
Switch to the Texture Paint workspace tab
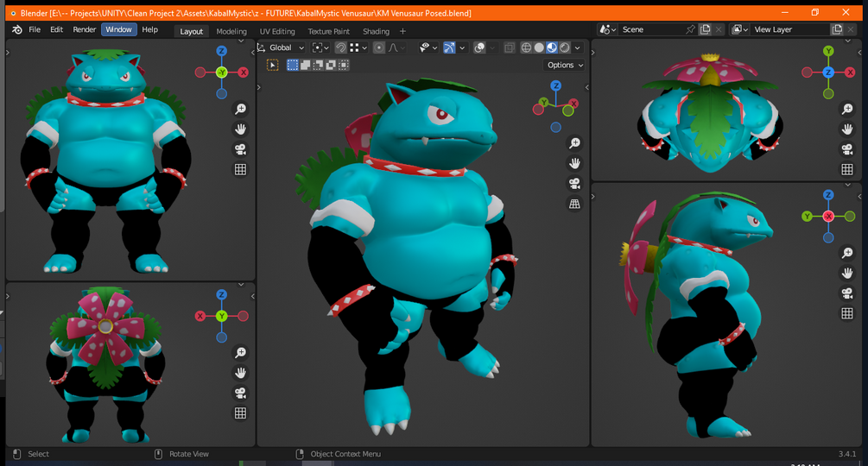[x=328, y=32]
